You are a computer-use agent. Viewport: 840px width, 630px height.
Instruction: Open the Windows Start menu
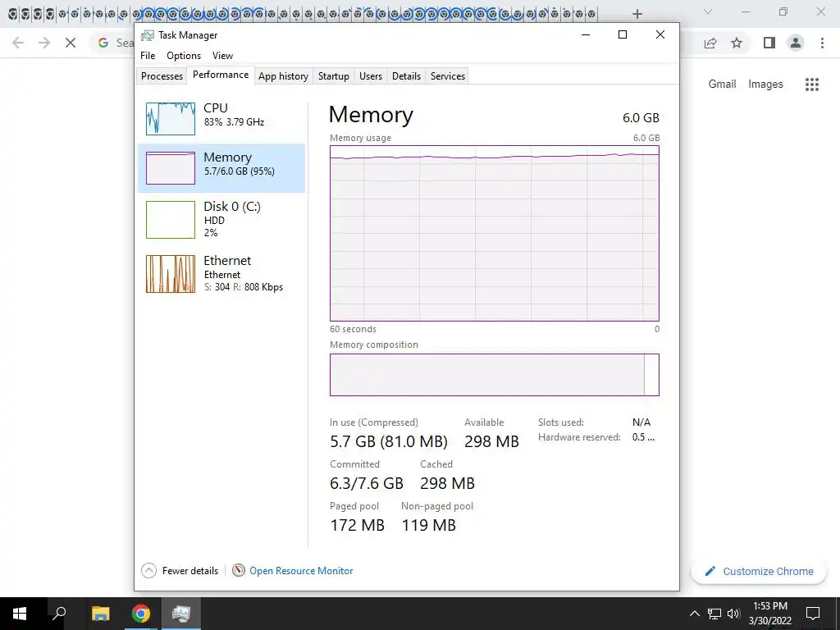pos(20,614)
